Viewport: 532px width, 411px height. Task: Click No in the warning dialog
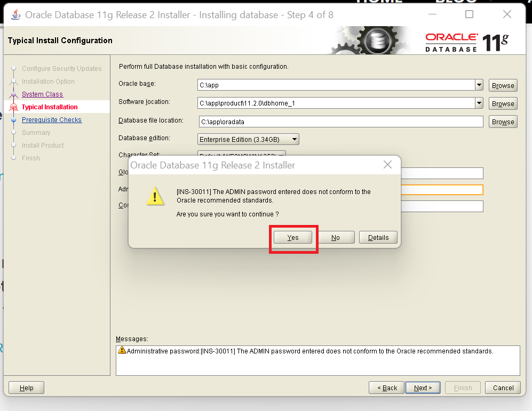coord(335,237)
